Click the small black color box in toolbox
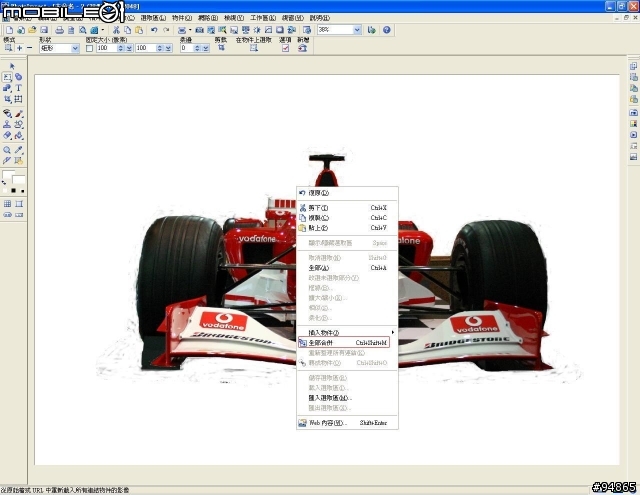This screenshot has width=640, height=495. click(x=13, y=191)
